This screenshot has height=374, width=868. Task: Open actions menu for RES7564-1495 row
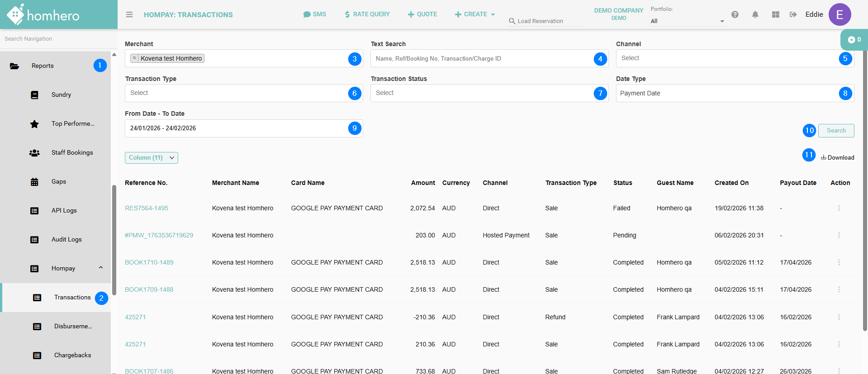[x=839, y=208]
